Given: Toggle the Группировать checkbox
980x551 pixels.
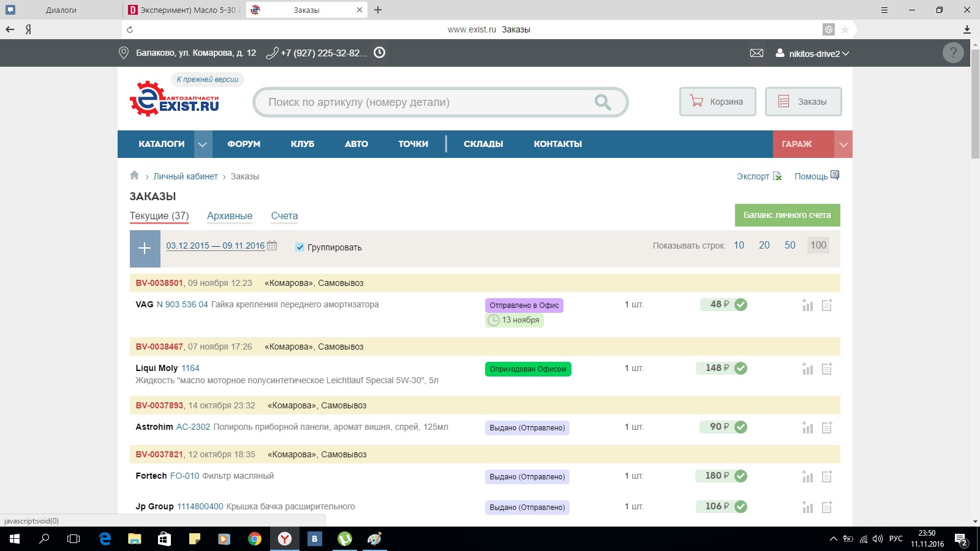Looking at the screenshot, I should (x=300, y=247).
